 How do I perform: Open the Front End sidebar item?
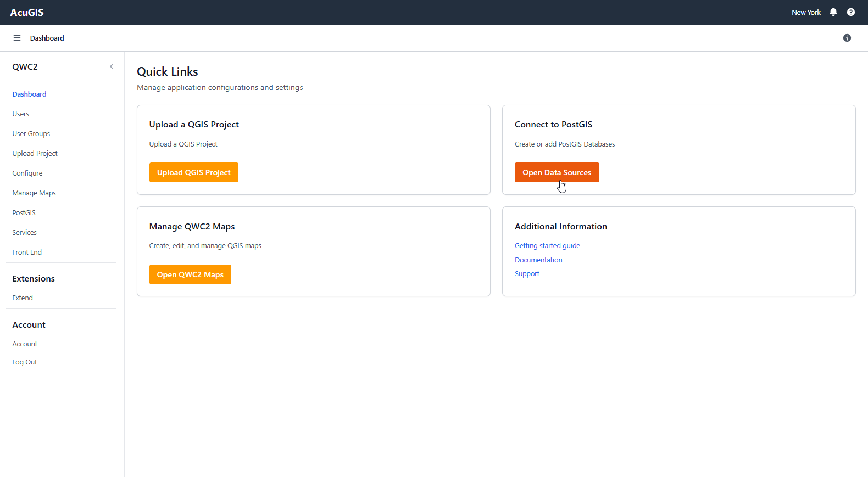[x=27, y=252]
